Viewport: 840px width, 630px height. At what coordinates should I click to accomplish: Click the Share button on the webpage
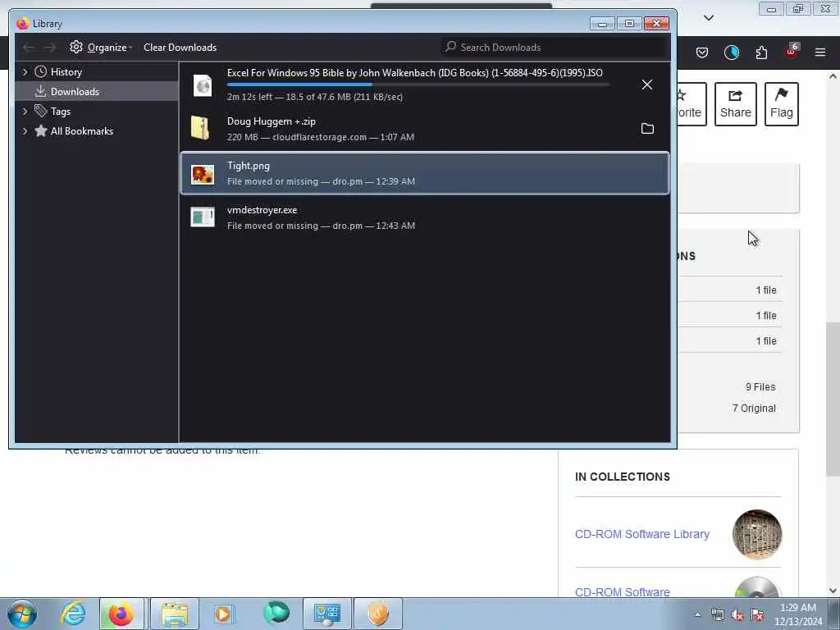click(x=735, y=104)
